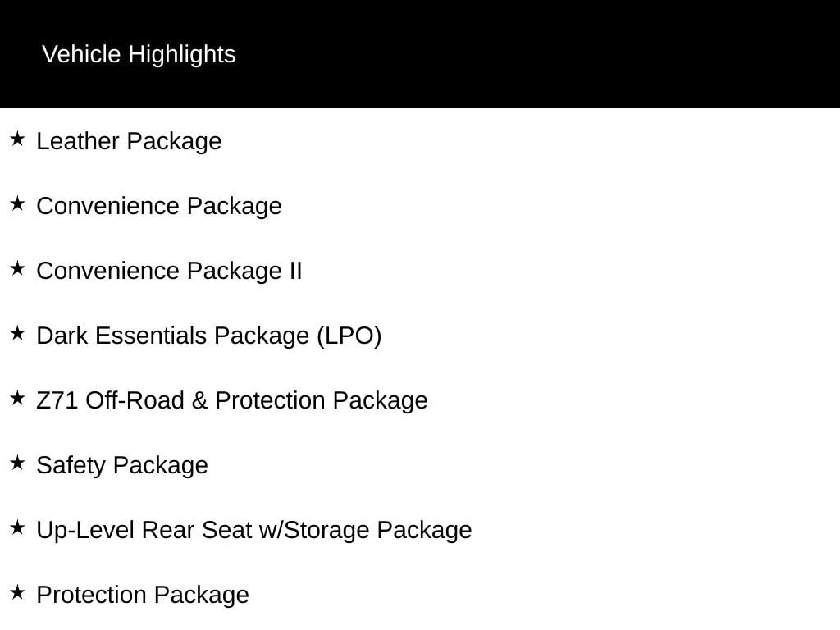The width and height of the screenshot is (840, 630).
Task: Click the black Vehicle Highlights header bar
Action: pyautogui.click(x=420, y=54)
